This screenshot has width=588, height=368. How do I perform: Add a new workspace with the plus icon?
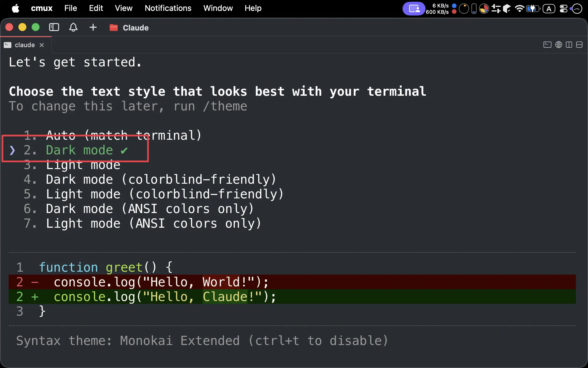tap(93, 27)
